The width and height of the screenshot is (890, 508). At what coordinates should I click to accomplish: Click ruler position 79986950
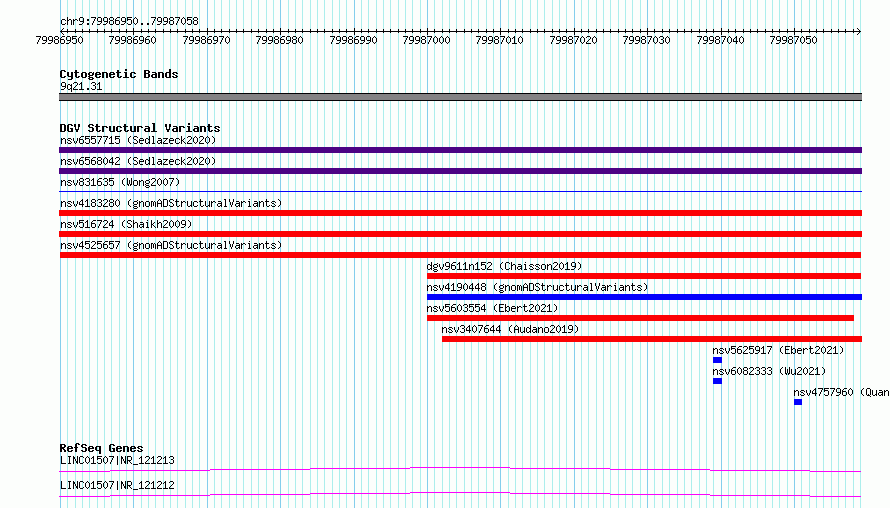(x=59, y=40)
